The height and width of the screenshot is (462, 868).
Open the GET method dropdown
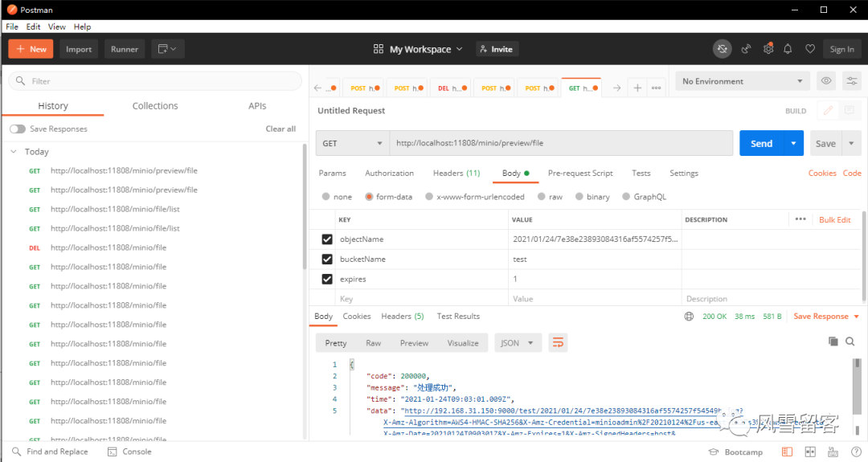(x=353, y=143)
